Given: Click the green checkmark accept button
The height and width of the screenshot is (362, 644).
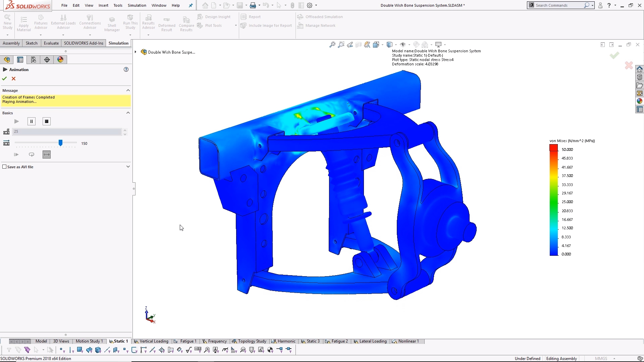Looking at the screenshot, I should pyautogui.click(x=4, y=78).
